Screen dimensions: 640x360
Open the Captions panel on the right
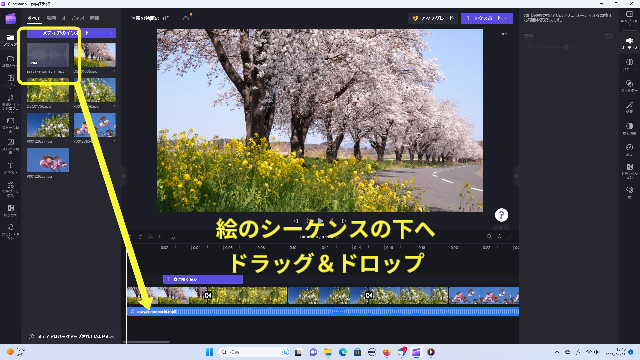tap(629, 18)
